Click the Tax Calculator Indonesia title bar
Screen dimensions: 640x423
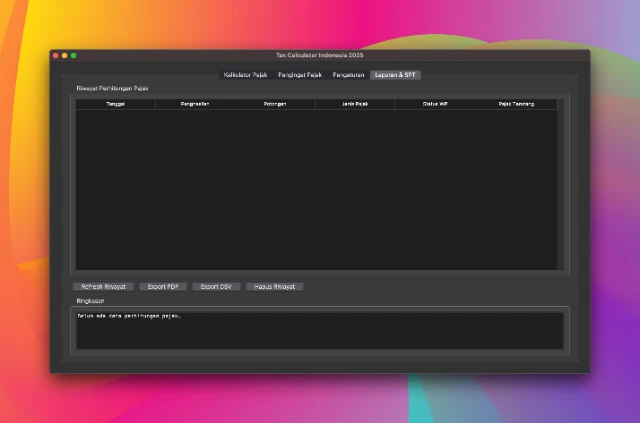[320, 55]
